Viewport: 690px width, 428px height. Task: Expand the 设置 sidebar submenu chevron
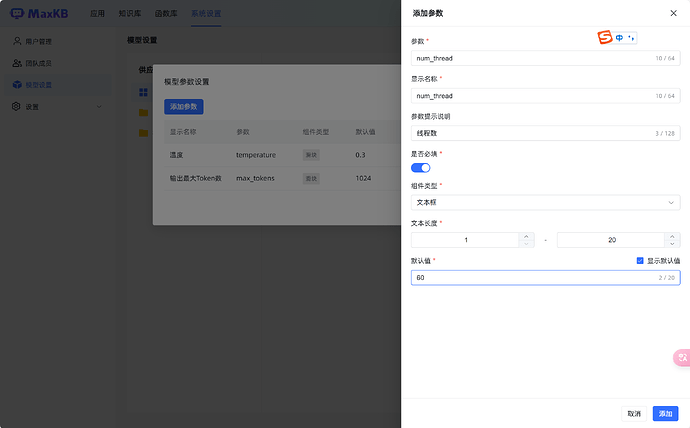pos(99,106)
